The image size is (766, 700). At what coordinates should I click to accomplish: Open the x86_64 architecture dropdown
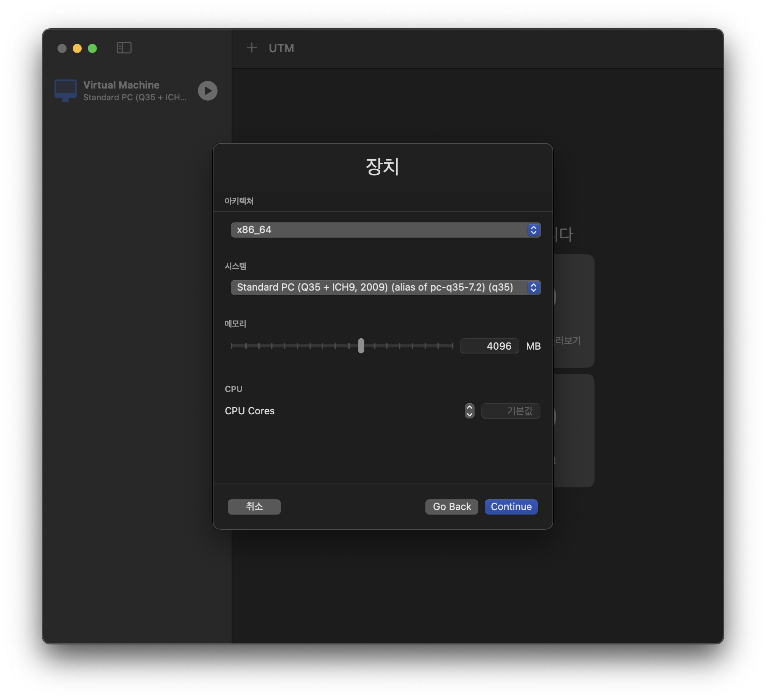pyautogui.click(x=385, y=230)
